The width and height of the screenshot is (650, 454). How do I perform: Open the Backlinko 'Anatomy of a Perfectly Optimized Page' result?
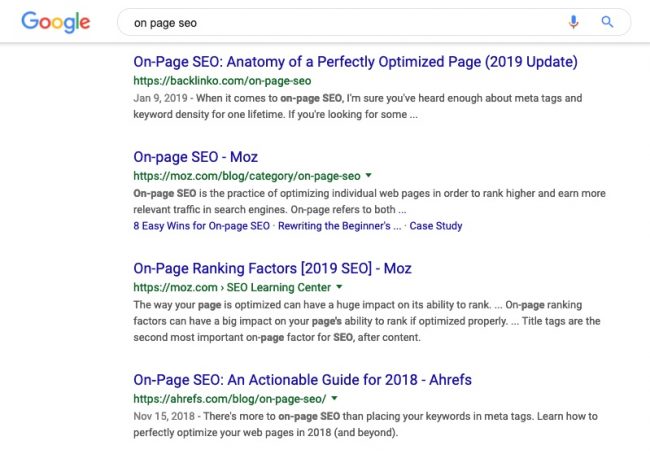(x=355, y=62)
